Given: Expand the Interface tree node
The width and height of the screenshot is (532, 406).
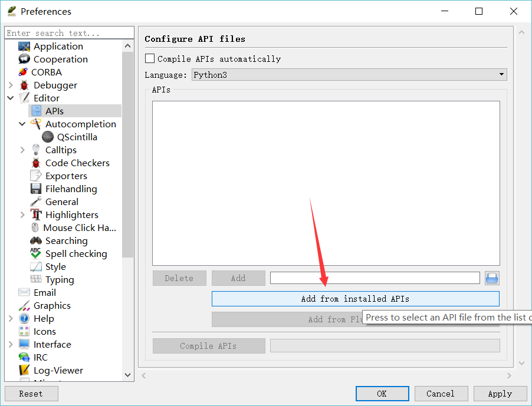Looking at the screenshot, I should pyautogui.click(x=11, y=345).
